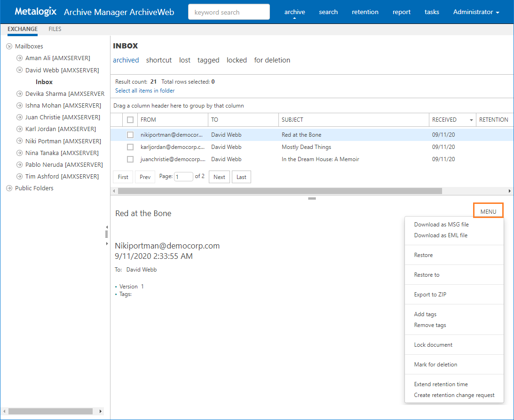Click Select all items in folder link
514x420 pixels.
coord(145,91)
